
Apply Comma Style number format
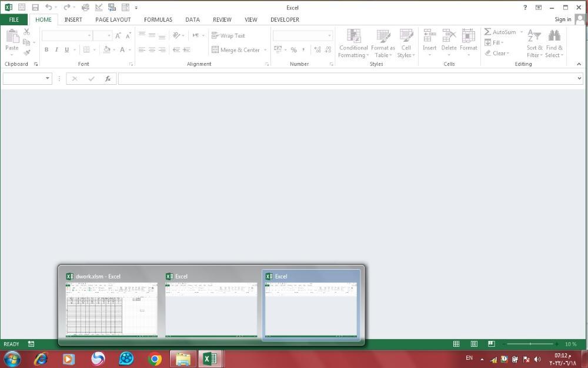coord(303,49)
